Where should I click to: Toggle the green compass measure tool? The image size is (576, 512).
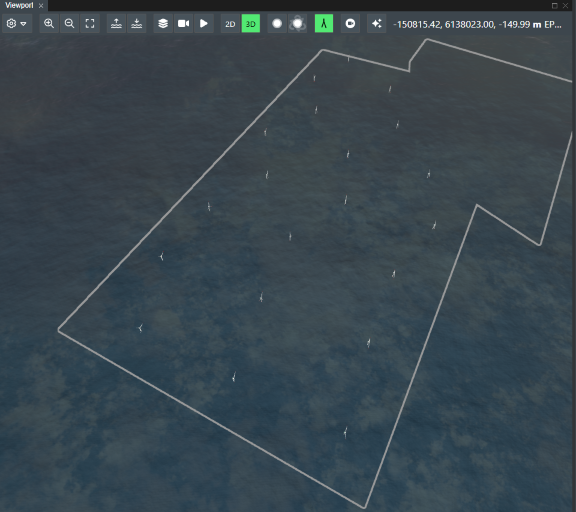(324, 24)
